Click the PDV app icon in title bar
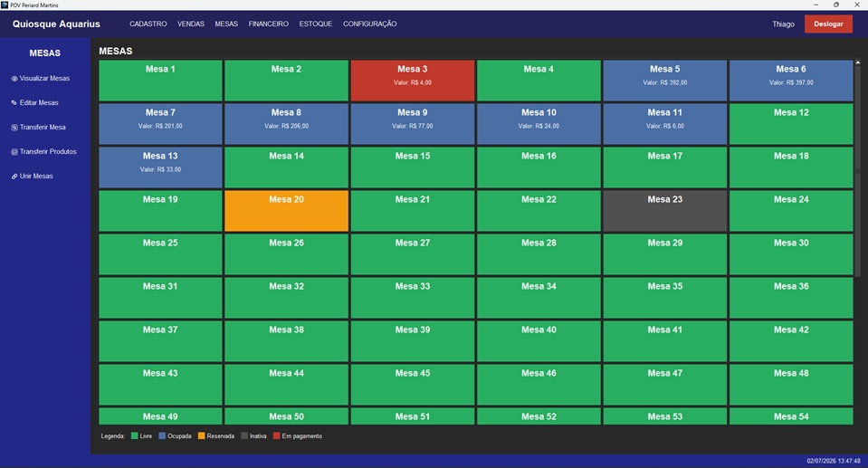 [x=5, y=5]
